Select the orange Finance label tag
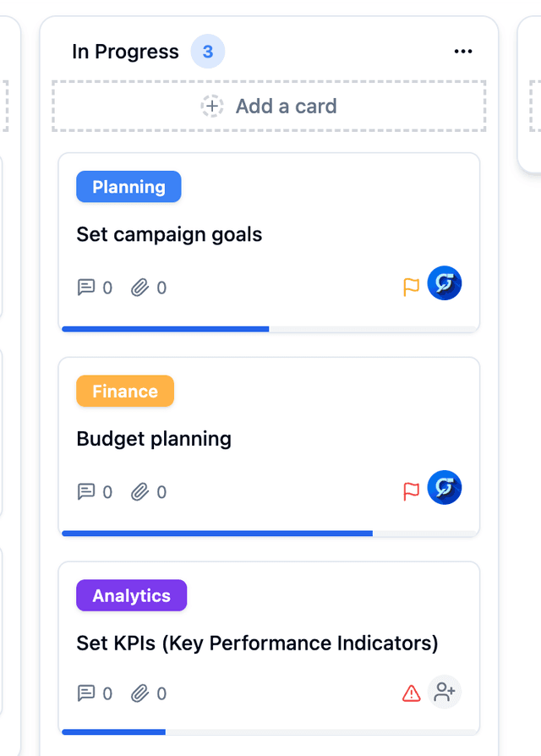541x756 pixels. tap(125, 391)
